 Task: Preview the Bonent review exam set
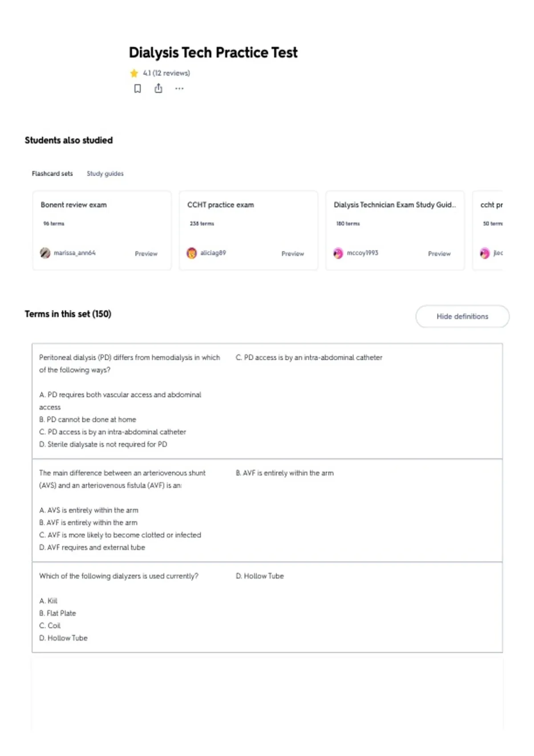tap(146, 253)
